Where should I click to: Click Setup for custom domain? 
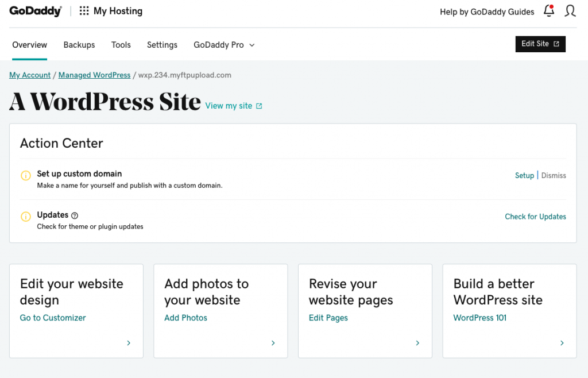(x=524, y=176)
